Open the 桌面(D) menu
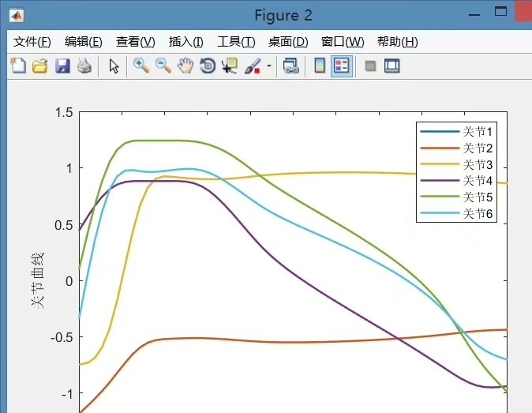The height and width of the screenshot is (413, 532). (288, 42)
